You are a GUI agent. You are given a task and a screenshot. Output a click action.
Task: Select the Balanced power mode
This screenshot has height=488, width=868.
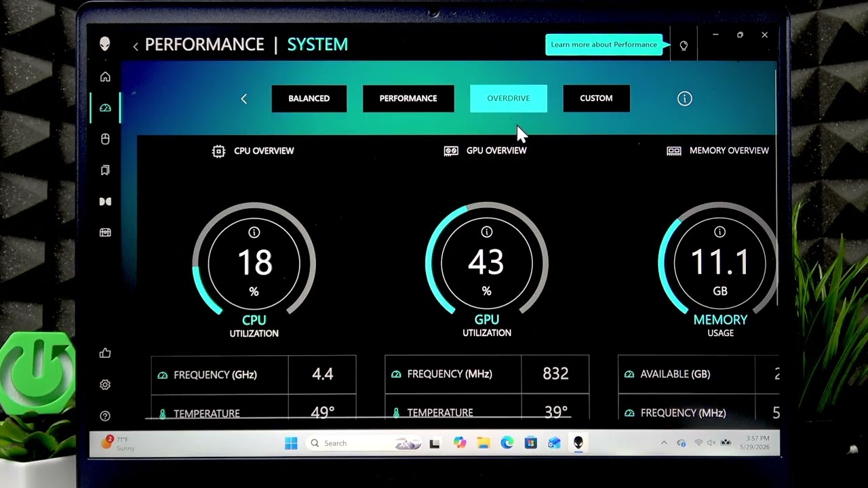point(309,98)
